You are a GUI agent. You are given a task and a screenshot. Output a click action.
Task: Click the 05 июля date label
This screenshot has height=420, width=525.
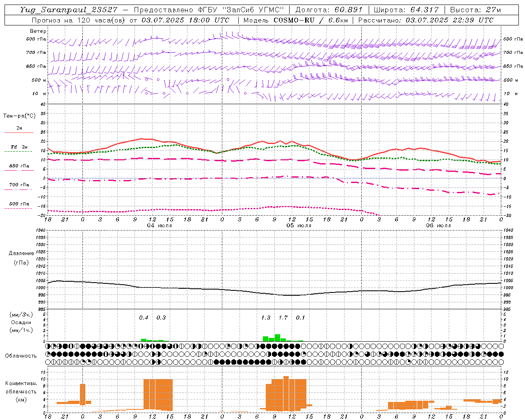[299, 226]
